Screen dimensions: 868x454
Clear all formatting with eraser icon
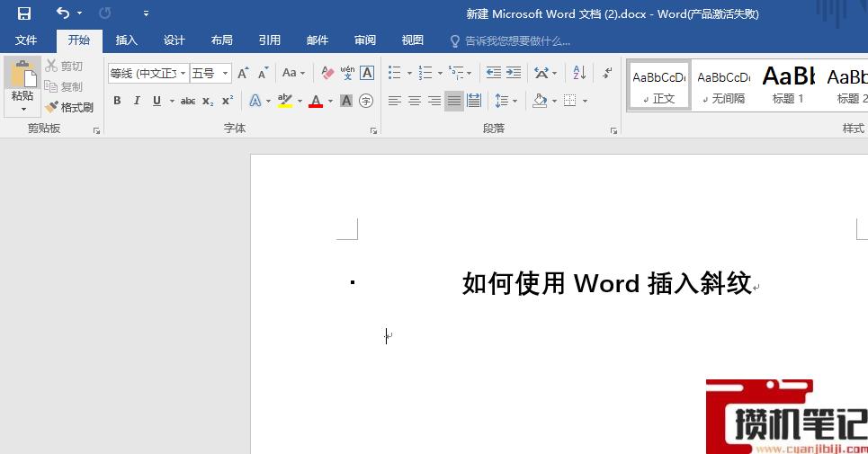327,73
